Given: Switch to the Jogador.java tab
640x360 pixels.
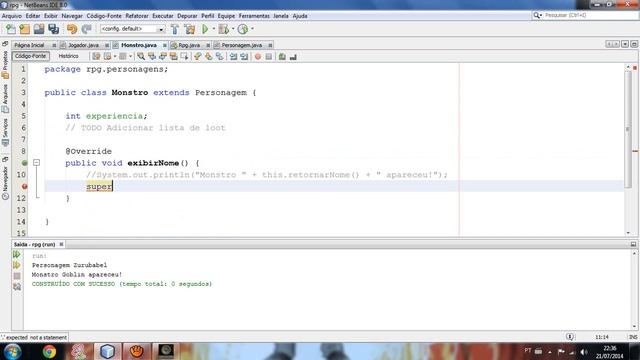Looking at the screenshot, I should [x=84, y=45].
